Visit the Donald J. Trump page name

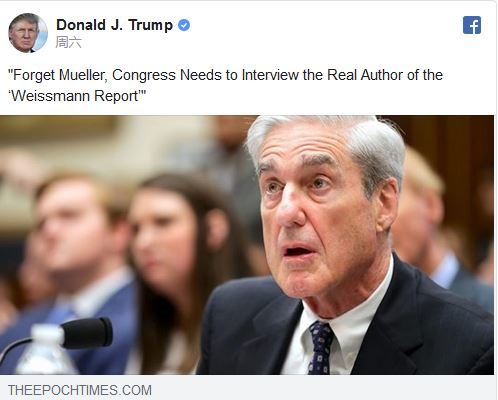point(114,25)
